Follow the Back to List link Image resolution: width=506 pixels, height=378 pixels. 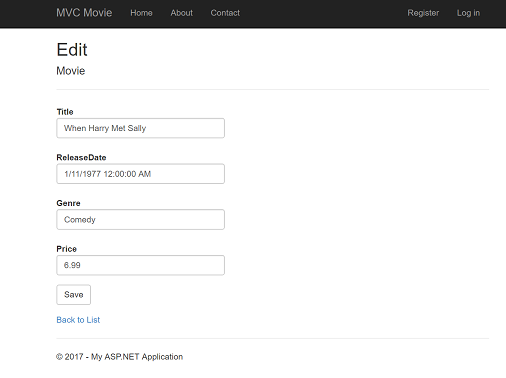pos(78,320)
